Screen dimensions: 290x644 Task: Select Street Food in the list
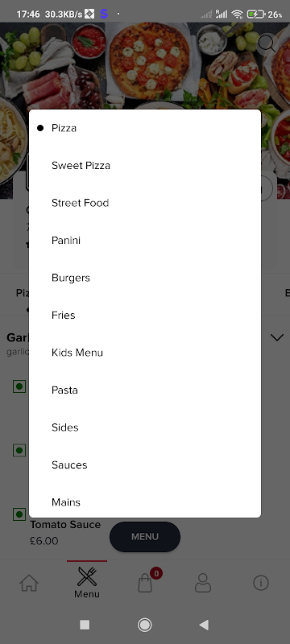point(145,203)
